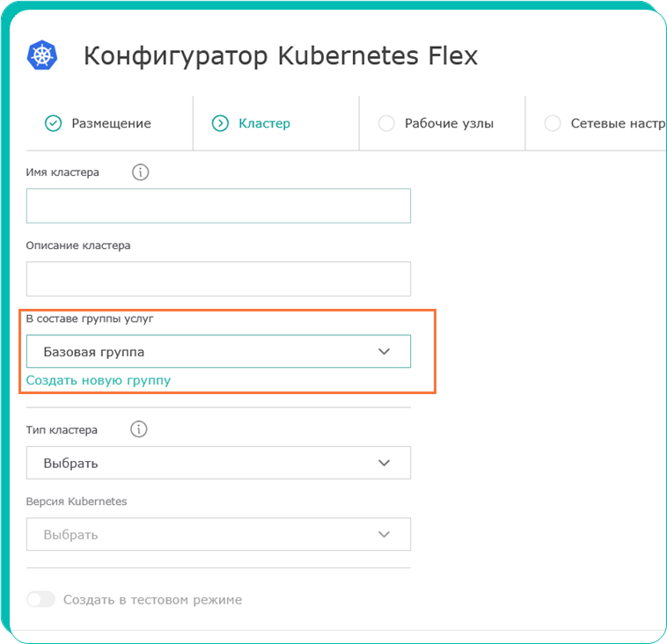667x644 pixels.
Task: Select the Кластер tab
Action: point(264,123)
